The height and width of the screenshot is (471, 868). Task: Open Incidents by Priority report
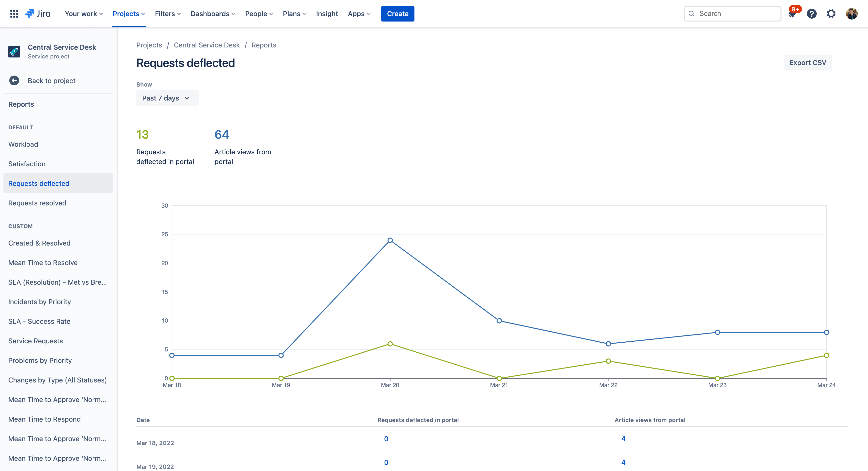point(39,302)
